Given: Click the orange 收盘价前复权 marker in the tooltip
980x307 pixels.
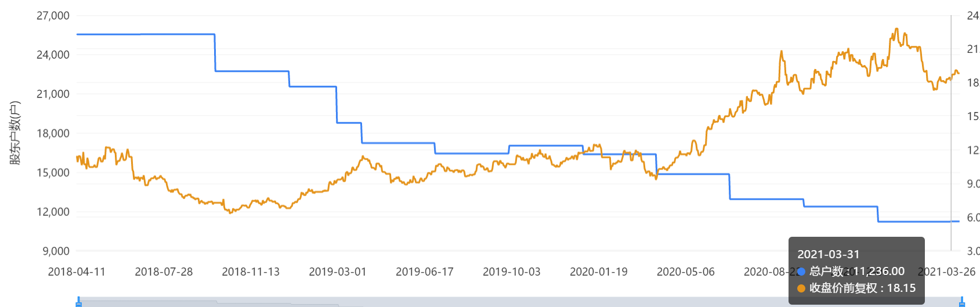Looking at the screenshot, I should click(x=801, y=288).
